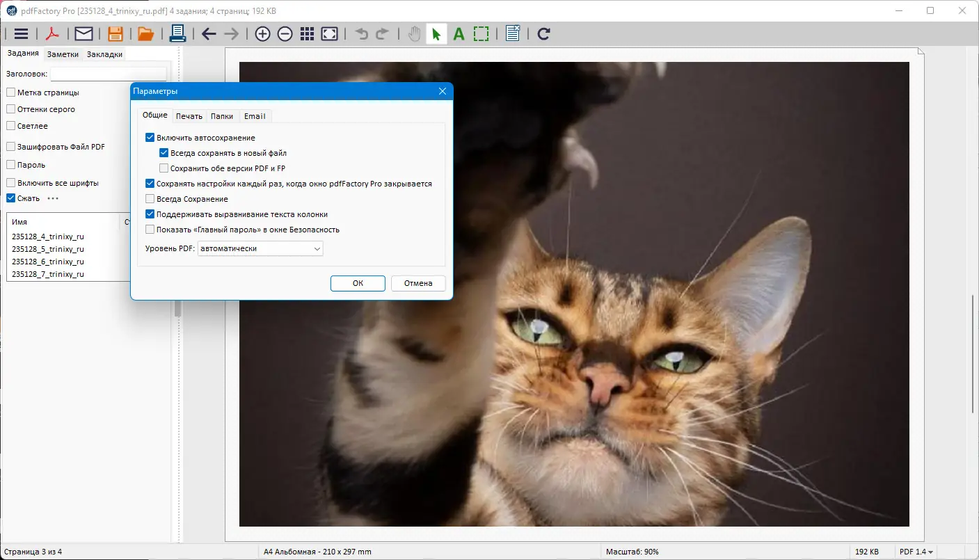
Task: Undo the last action
Action: [x=361, y=33]
